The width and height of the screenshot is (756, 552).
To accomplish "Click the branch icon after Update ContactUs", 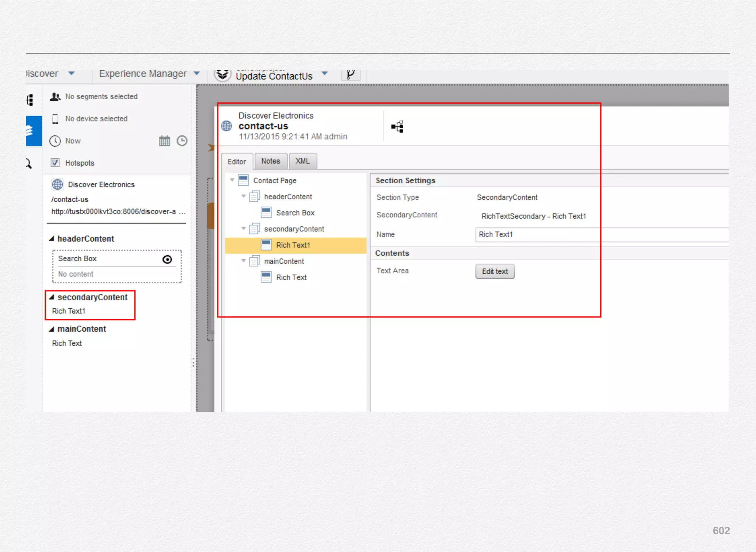I will click(x=350, y=75).
